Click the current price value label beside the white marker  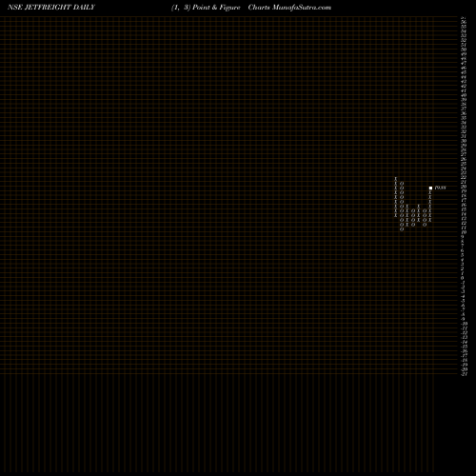point(440,188)
